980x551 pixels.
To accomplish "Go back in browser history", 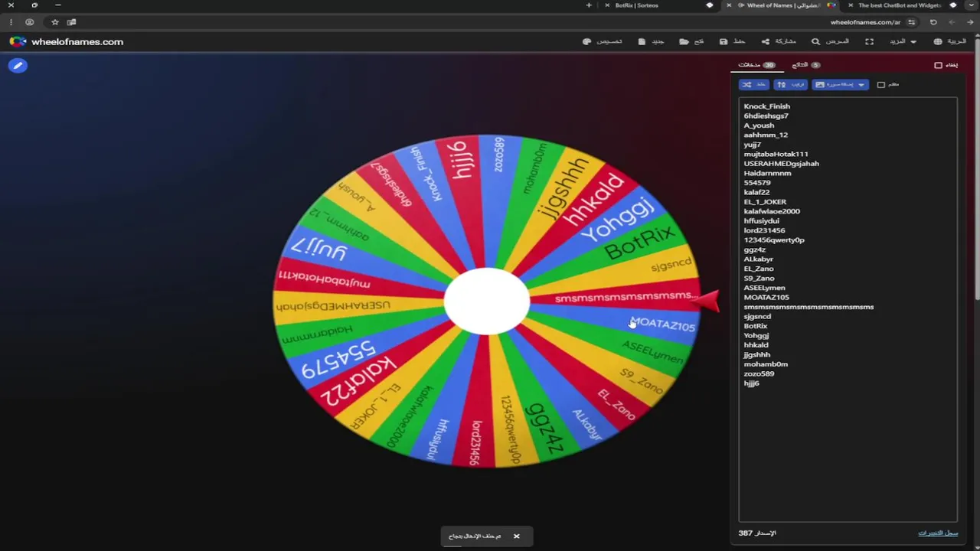I will pos(969,22).
